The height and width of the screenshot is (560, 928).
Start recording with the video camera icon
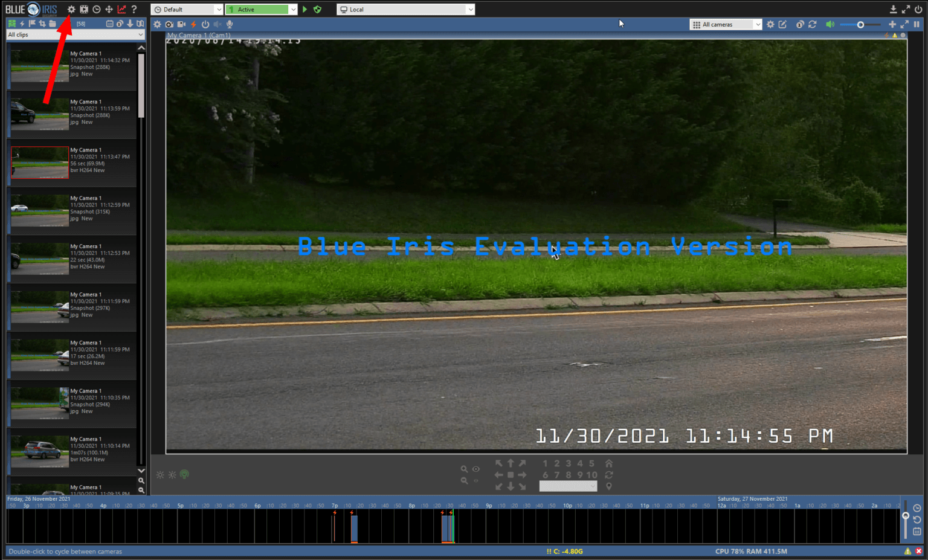(x=181, y=24)
